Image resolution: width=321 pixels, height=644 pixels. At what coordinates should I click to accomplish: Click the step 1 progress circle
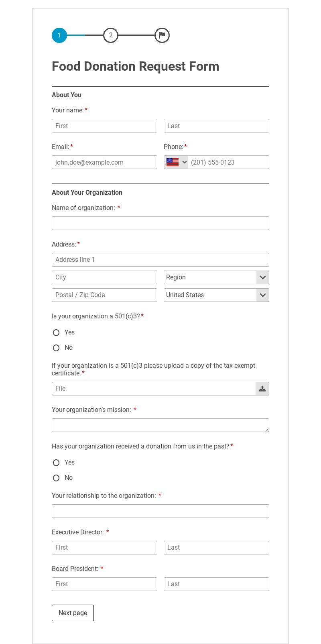[x=59, y=35]
